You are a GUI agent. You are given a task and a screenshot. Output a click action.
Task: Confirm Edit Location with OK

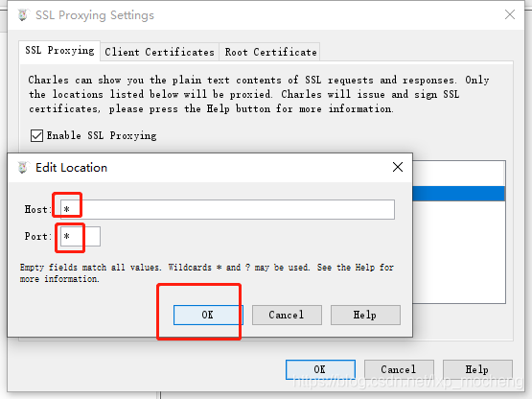[207, 315]
